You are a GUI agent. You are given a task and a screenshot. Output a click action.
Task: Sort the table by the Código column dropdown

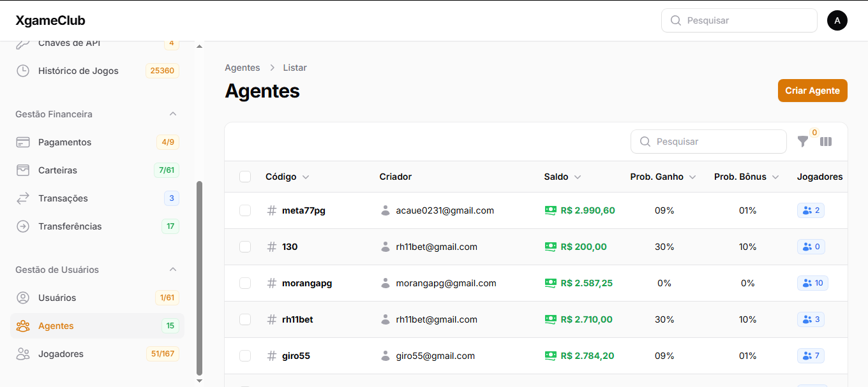pos(306,177)
